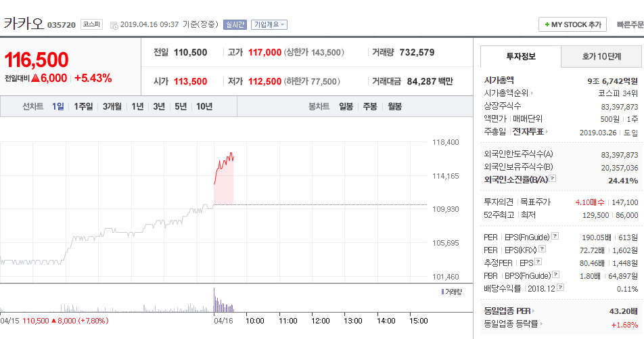Switch to the 투자정보 tab
The height and width of the screenshot is (339, 644).
[521, 56]
